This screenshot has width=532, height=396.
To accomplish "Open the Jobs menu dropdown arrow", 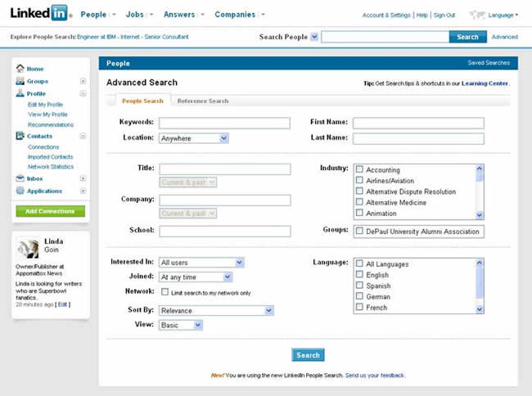I will click(x=151, y=15).
